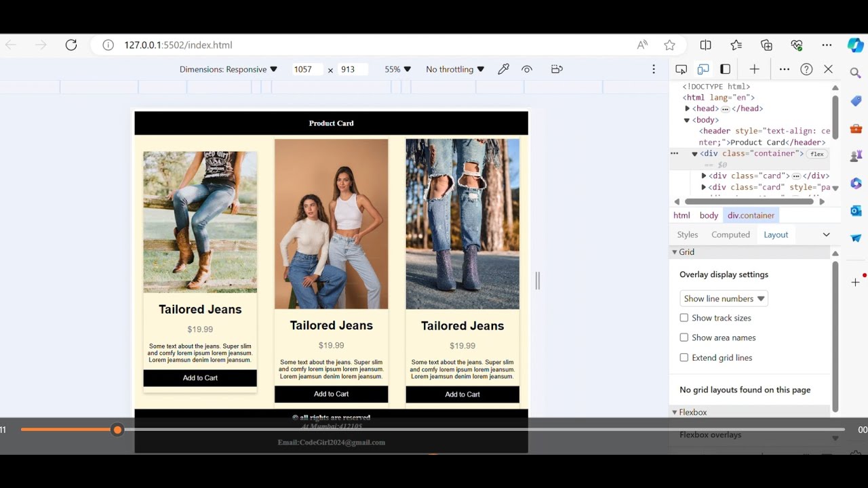Screen dimensions: 868x488
Task: Expand the first div class card node
Action: tap(704, 176)
